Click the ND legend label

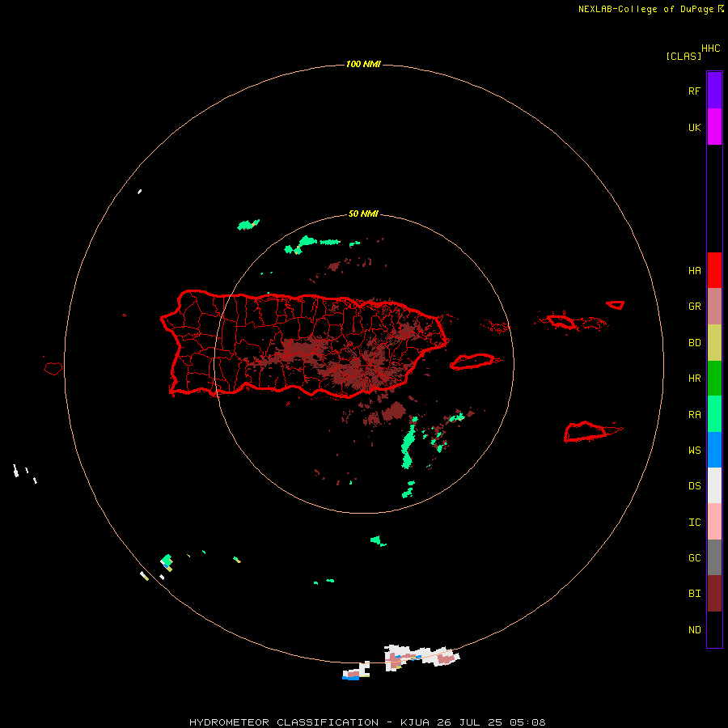694,630
